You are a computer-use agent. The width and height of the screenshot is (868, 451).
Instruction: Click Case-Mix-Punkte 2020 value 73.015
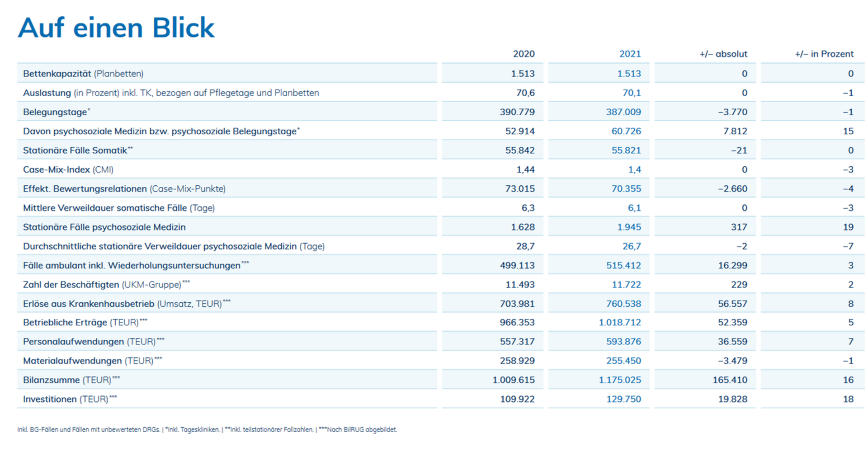coord(520,189)
